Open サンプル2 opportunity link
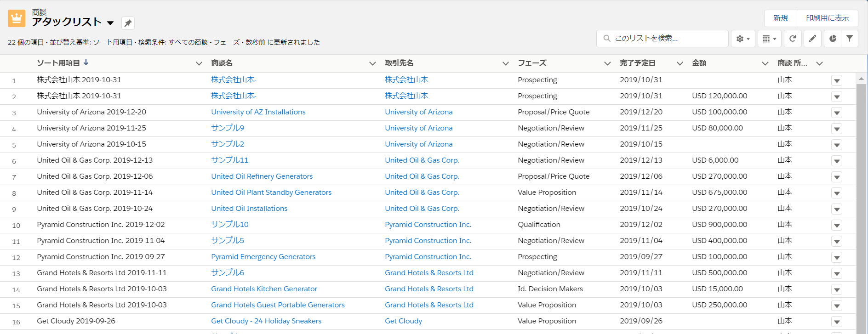Screen dimensions: 868x334 click(x=228, y=144)
